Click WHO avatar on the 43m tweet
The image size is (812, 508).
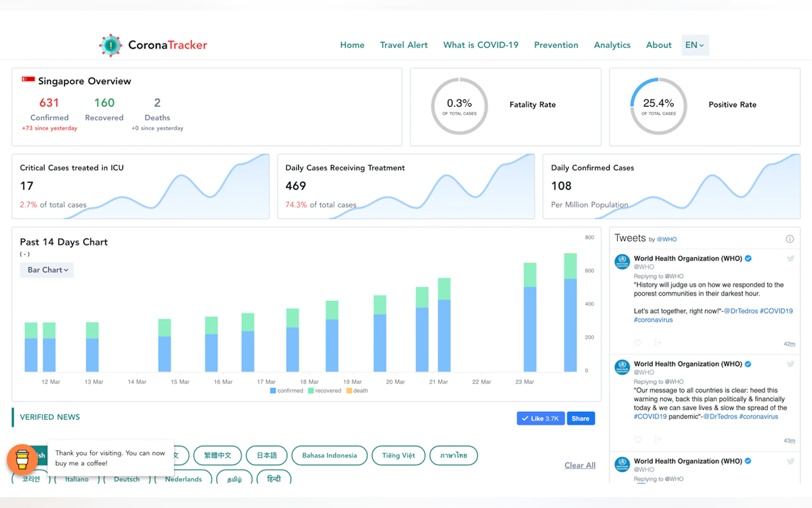point(622,367)
